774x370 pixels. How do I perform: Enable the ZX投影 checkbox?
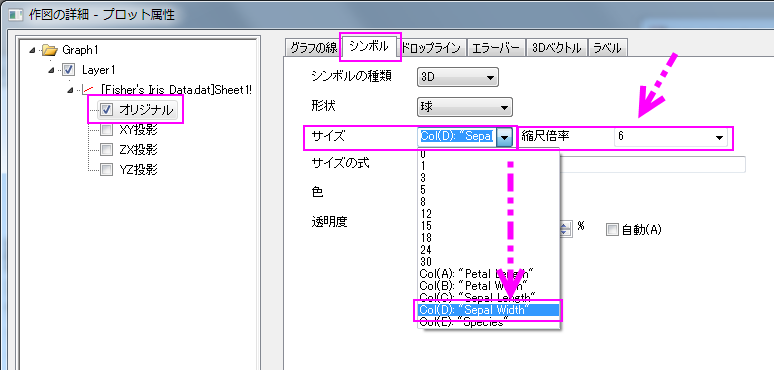click(x=106, y=149)
